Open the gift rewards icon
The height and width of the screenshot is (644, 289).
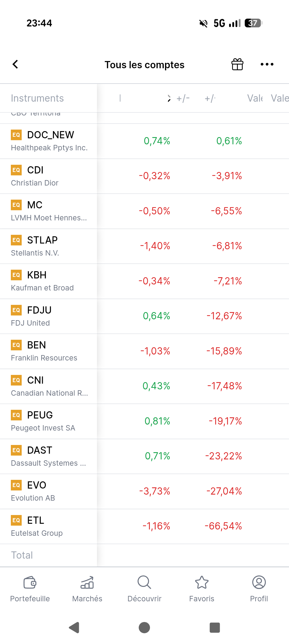237,64
